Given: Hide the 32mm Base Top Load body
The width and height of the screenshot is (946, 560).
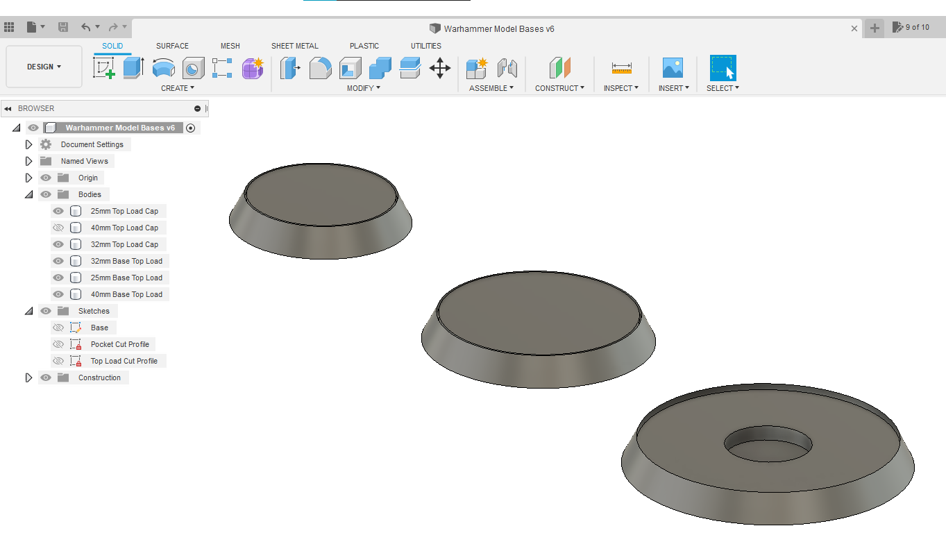Looking at the screenshot, I should point(58,261).
